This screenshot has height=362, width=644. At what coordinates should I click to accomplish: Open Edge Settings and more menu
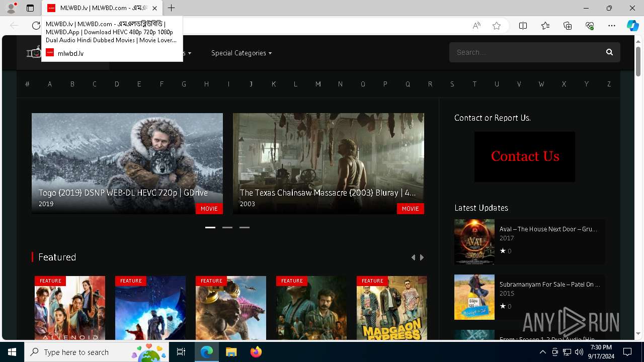click(x=612, y=26)
